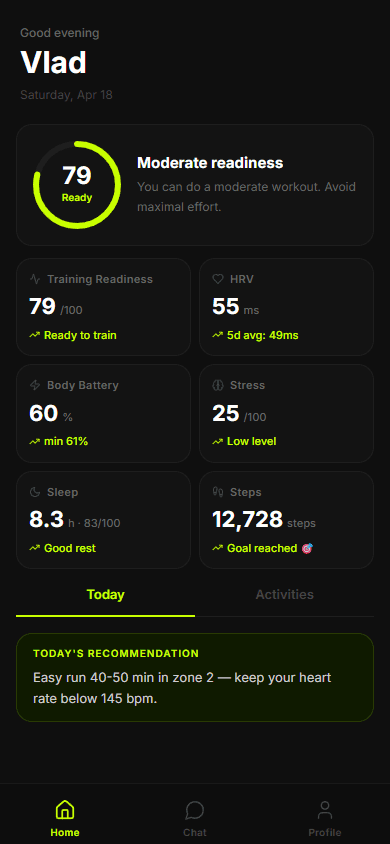Open the Body Battery 60% card

tap(103, 413)
